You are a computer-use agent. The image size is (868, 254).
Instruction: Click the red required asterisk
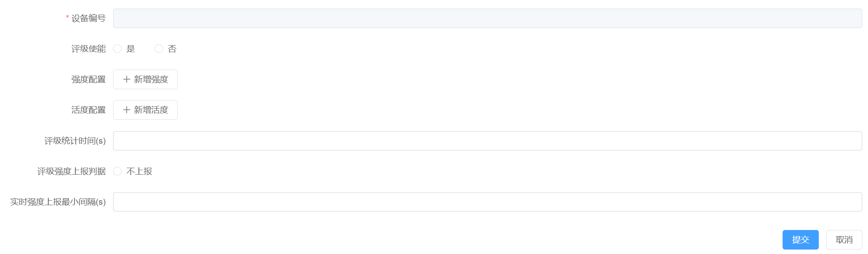point(67,17)
